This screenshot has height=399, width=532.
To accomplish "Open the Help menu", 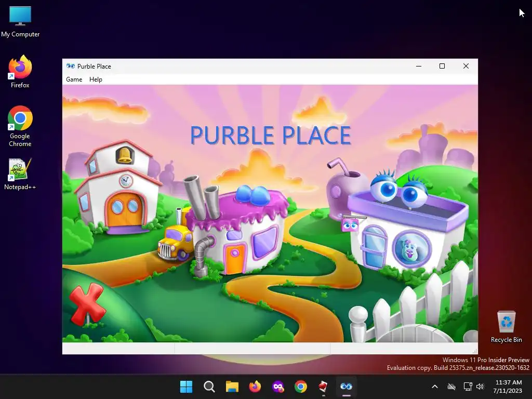I will point(96,79).
